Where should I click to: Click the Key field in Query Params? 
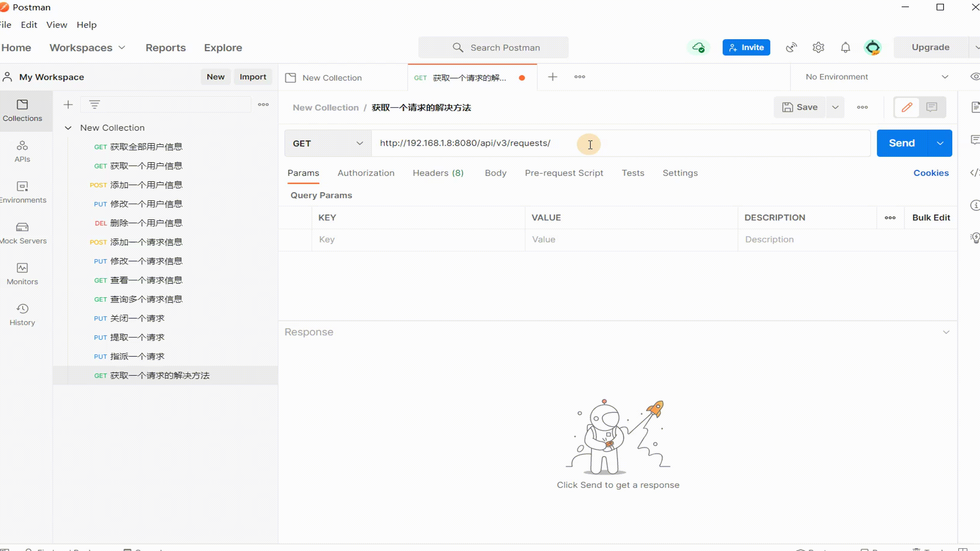click(x=419, y=240)
